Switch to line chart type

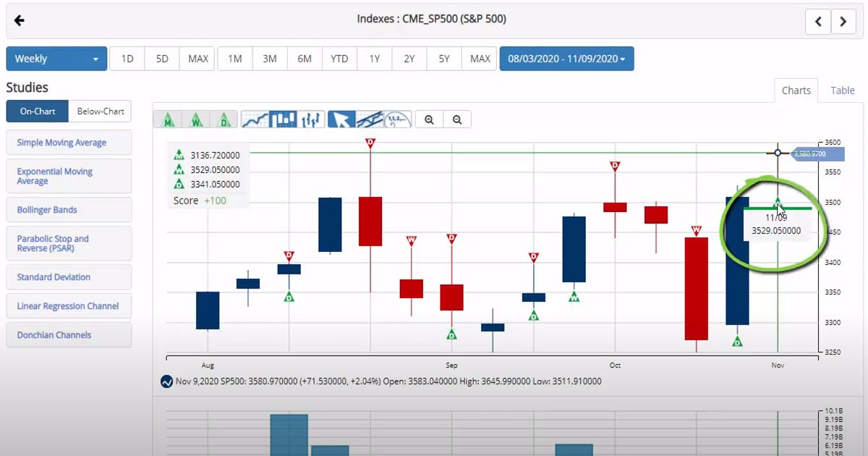pos(255,120)
